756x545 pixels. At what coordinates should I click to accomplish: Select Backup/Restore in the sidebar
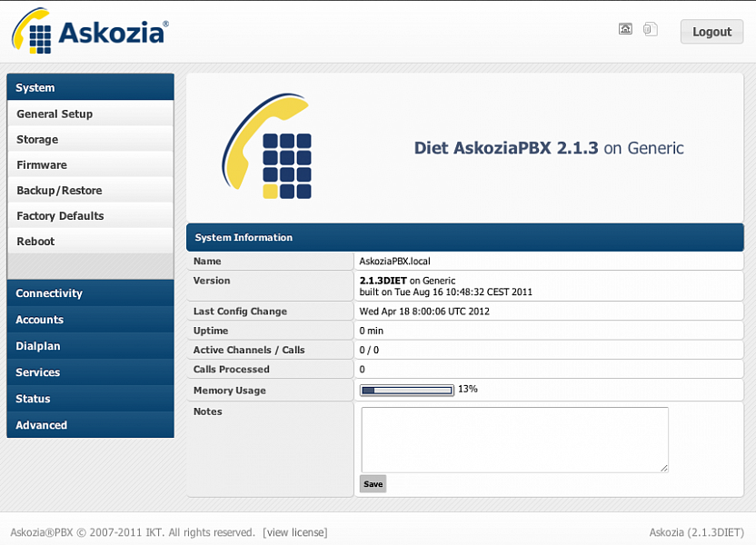point(91,191)
